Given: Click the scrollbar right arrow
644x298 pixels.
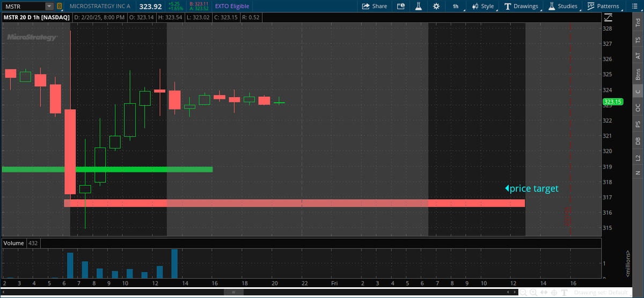Looking at the screenshot, I should coord(514,293).
